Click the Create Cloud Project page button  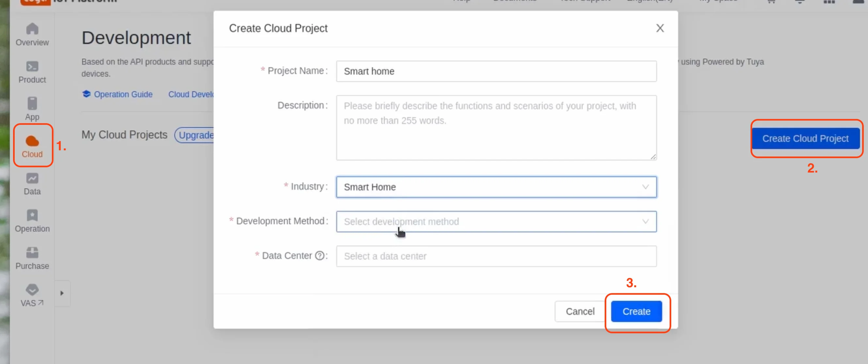[805, 138]
